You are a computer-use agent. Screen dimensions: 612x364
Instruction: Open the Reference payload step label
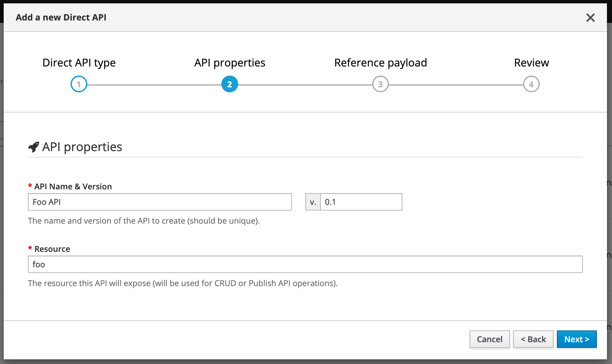tap(381, 63)
